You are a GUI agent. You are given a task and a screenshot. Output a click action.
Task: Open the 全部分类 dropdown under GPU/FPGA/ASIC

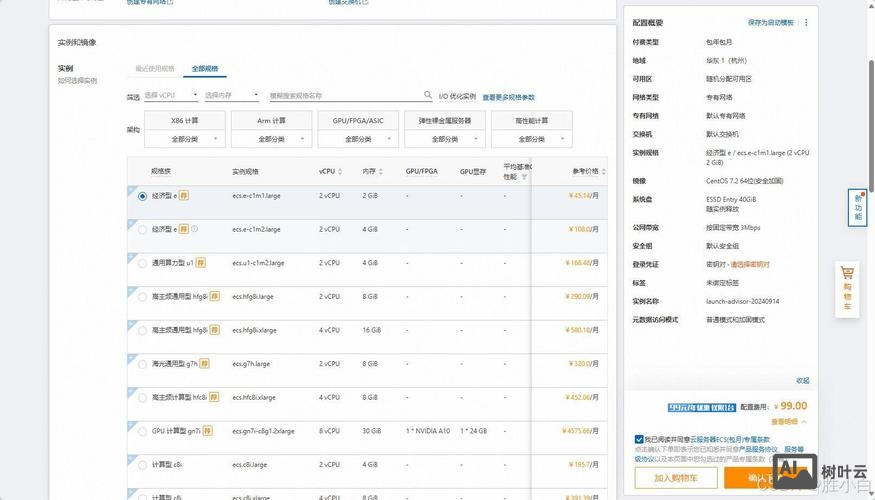358,139
